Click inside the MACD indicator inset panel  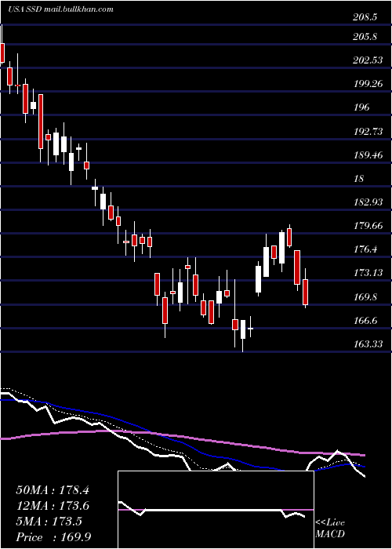click(x=216, y=510)
